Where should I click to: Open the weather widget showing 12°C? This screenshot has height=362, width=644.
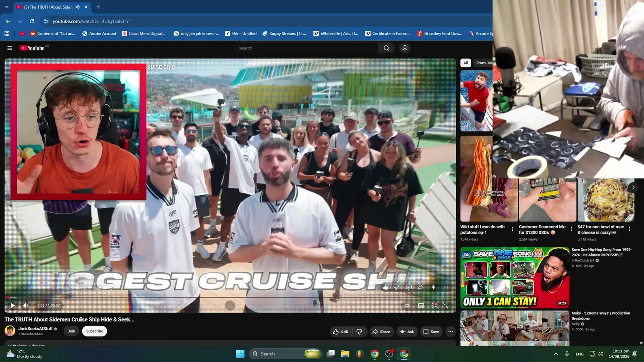pyautogui.click(x=24, y=354)
